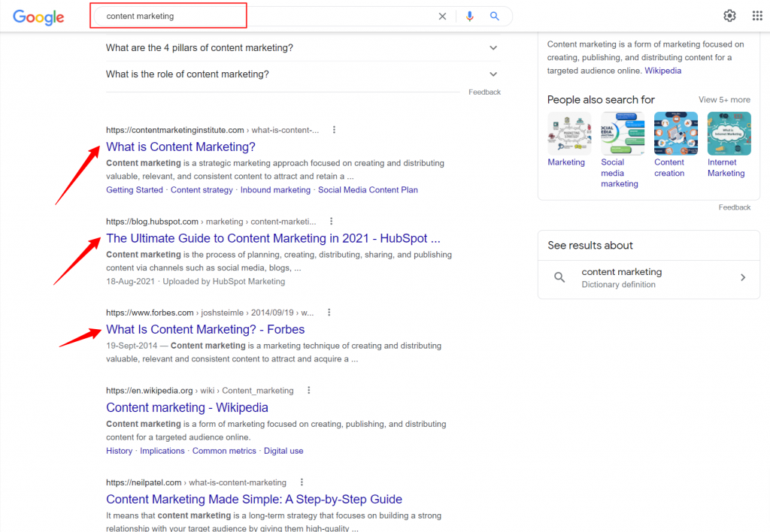Open 'What Is Content Marketing? - Forbes' result

(205, 329)
